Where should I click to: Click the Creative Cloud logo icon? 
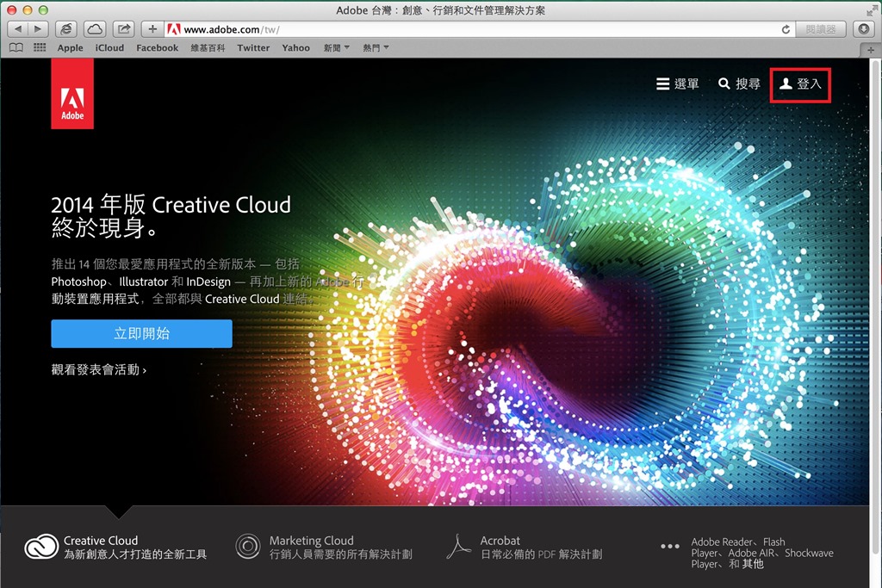point(41,546)
